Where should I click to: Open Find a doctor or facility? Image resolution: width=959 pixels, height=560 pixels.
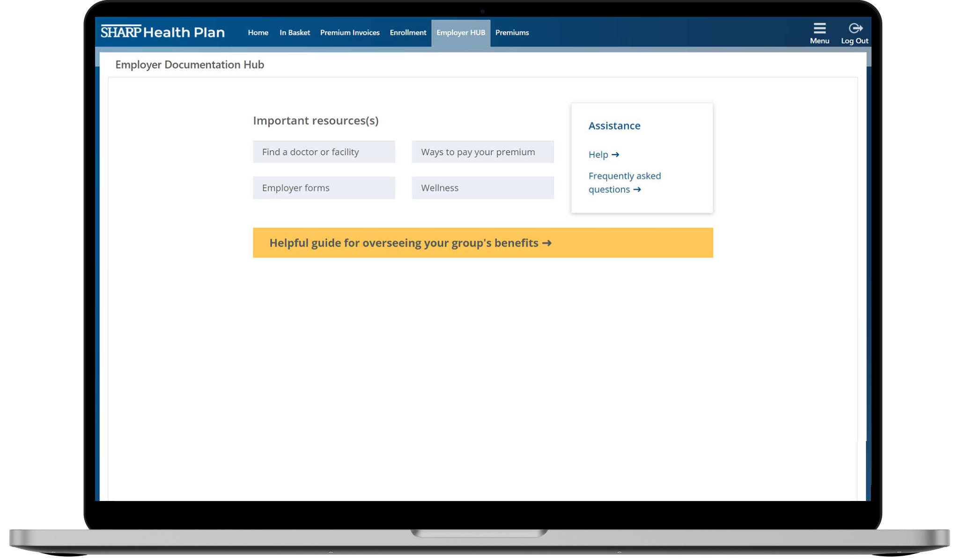[x=324, y=152]
